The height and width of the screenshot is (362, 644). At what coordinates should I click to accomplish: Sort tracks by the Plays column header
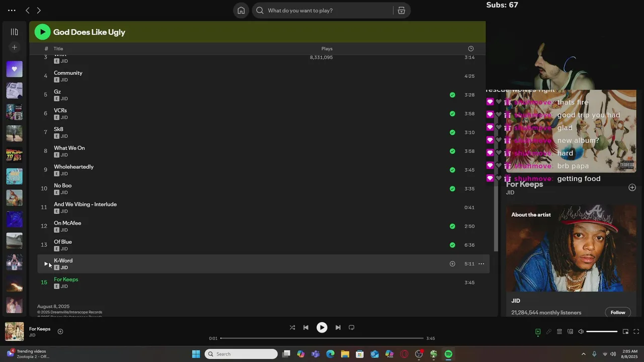click(327, 49)
